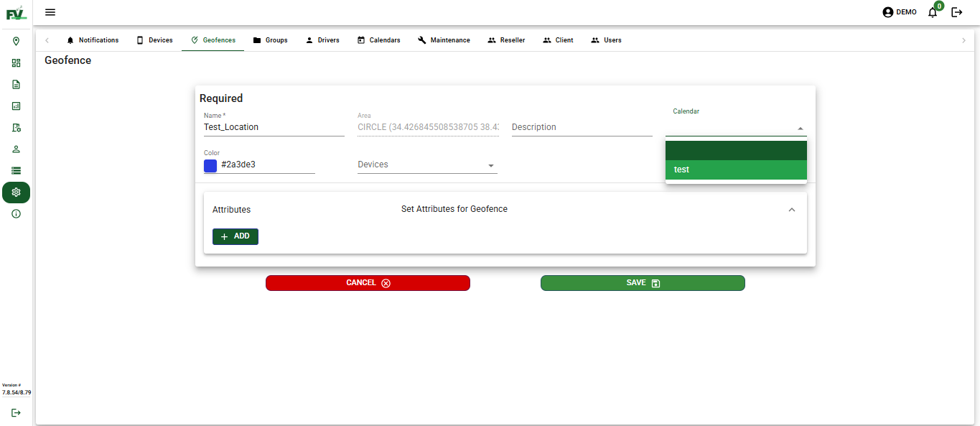Click the bar chart statistics icon
Viewport: 980px width, 426px height.
pyautogui.click(x=16, y=106)
